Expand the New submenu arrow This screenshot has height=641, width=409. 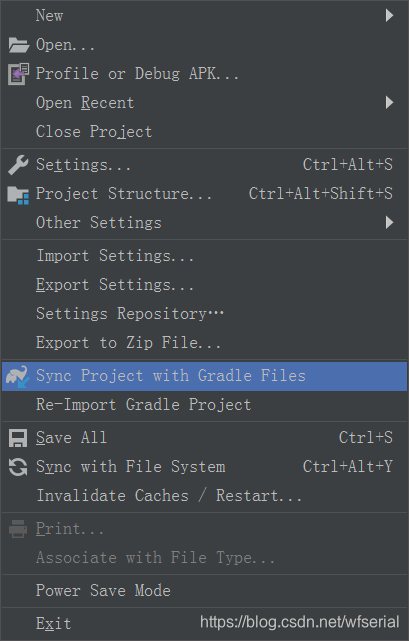point(389,16)
